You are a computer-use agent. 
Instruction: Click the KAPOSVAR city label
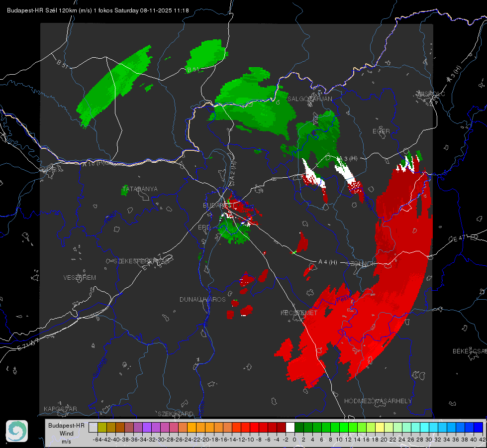click(x=60, y=409)
